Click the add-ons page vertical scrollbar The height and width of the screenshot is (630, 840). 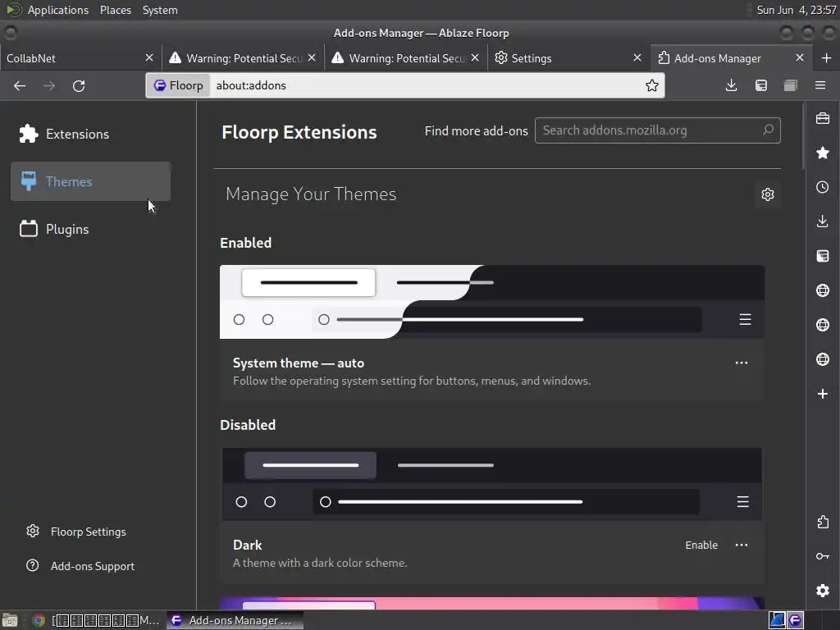802,137
